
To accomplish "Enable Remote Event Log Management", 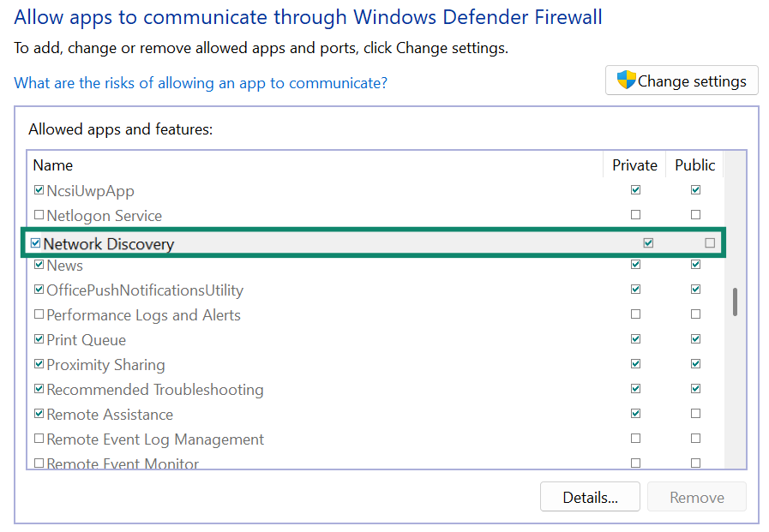I will [39, 438].
